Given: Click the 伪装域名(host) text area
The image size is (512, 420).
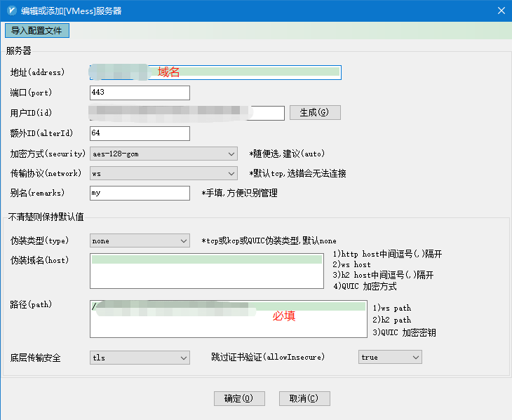Looking at the screenshot, I should point(207,271).
